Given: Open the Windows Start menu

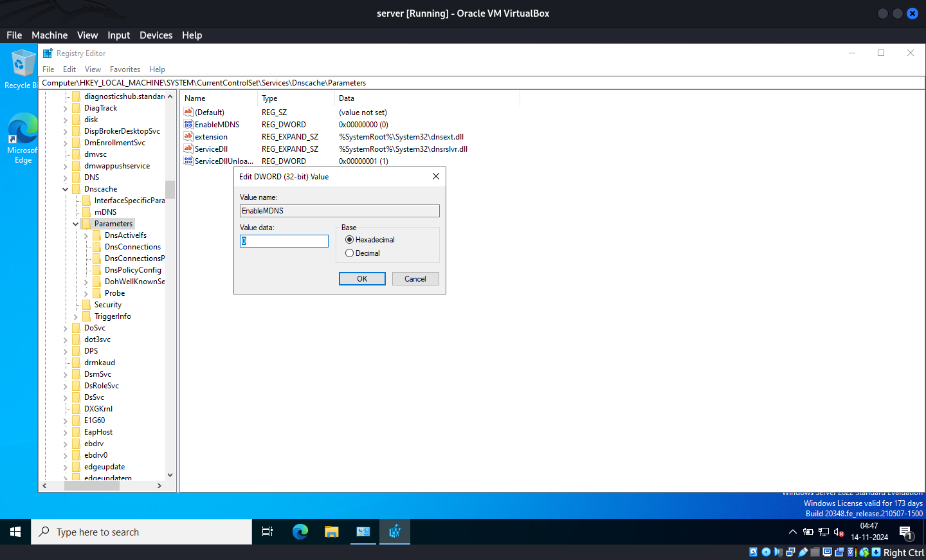Looking at the screenshot, I should pyautogui.click(x=15, y=532).
